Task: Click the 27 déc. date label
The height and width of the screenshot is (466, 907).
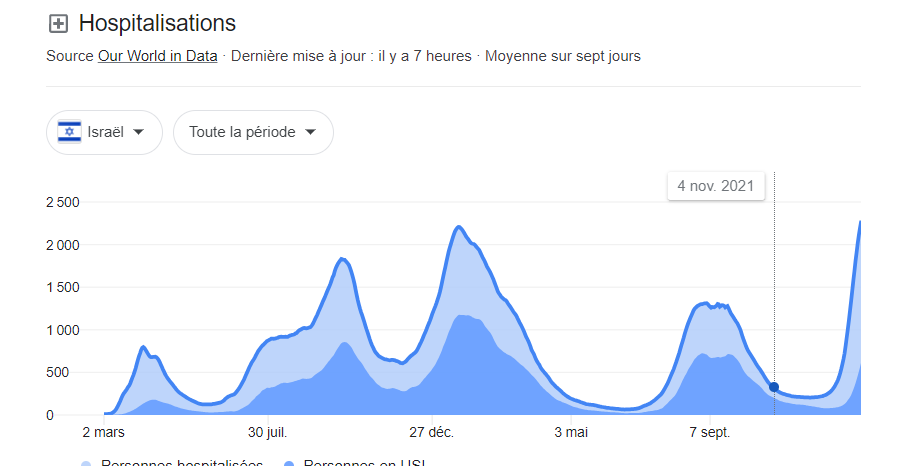Action: pyautogui.click(x=431, y=433)
